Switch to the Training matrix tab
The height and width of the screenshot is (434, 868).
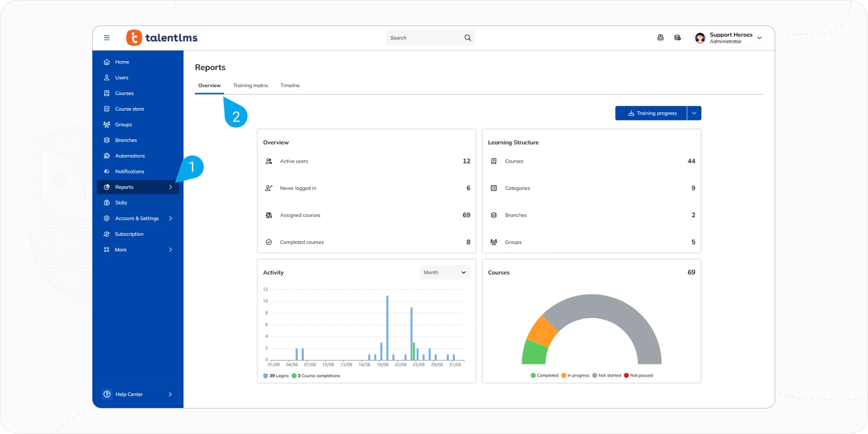tap(251, 86)
